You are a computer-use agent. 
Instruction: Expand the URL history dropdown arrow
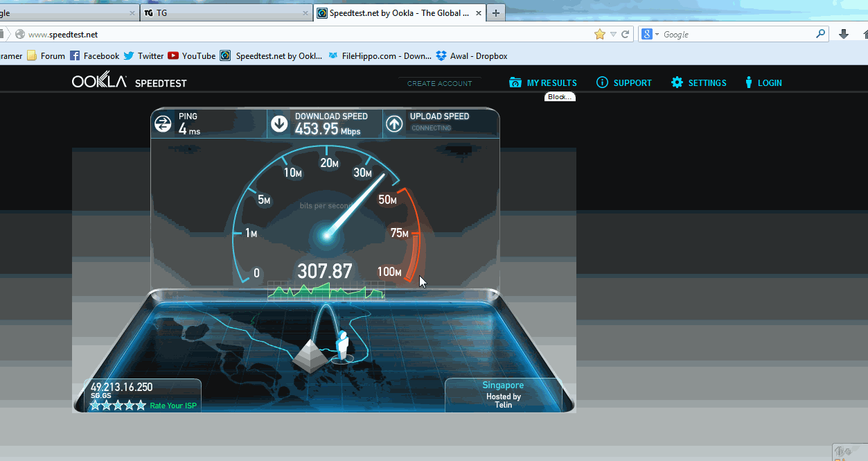click(613, 34)
